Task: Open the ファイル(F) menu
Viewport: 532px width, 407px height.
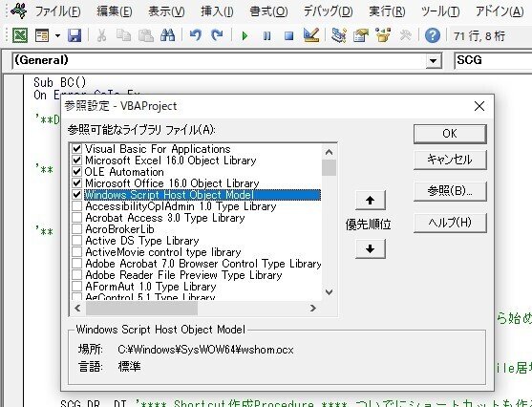Action: pos(58,11)
